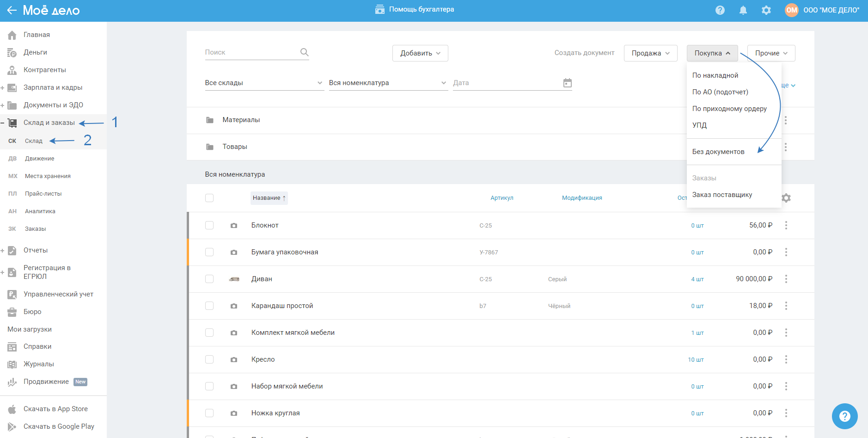The height and width of the screenshot is (438, 868).
Task: Choose Без документов from Покупка menu
Action: pos(718,152)
